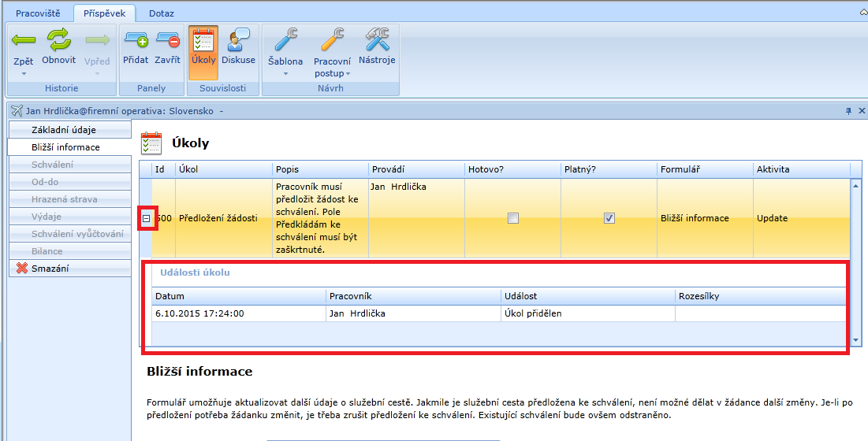Add a panel with Přidat icon

pyautogui.click(x=136, y=40)
